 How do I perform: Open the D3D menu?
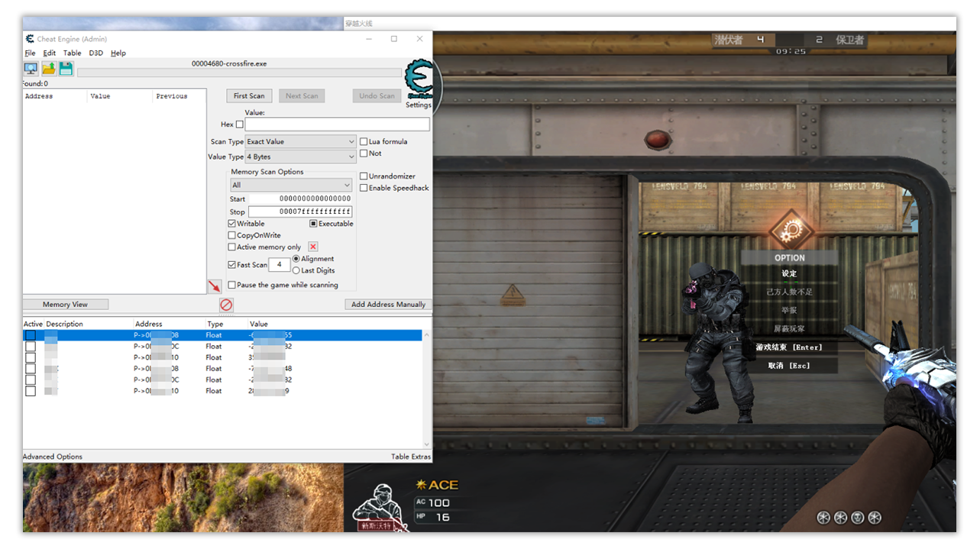point(95,53)
